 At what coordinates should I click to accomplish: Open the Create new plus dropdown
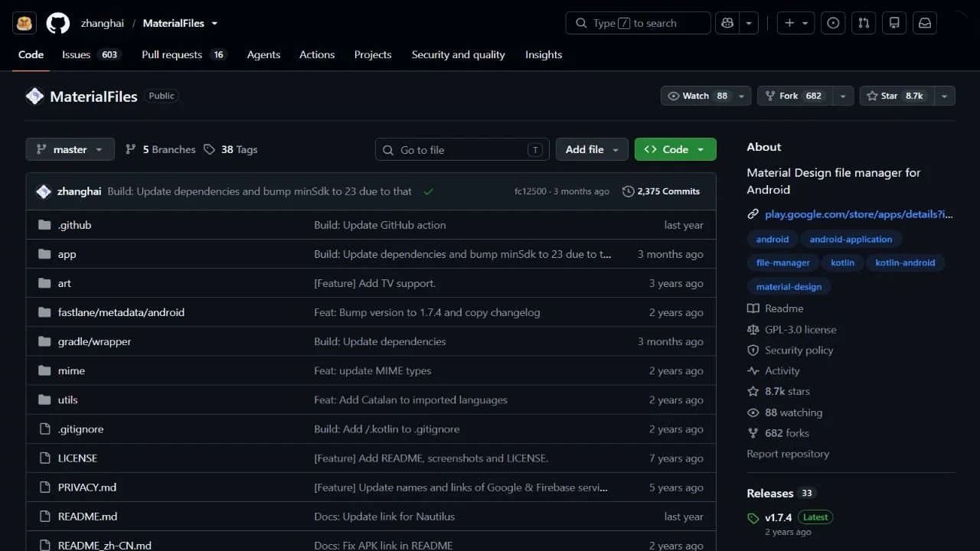796,23
